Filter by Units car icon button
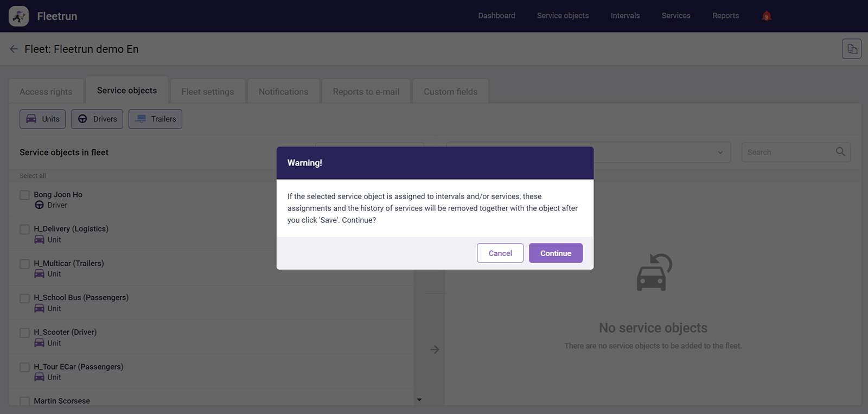Screen dimensions: 868x414 42,119
